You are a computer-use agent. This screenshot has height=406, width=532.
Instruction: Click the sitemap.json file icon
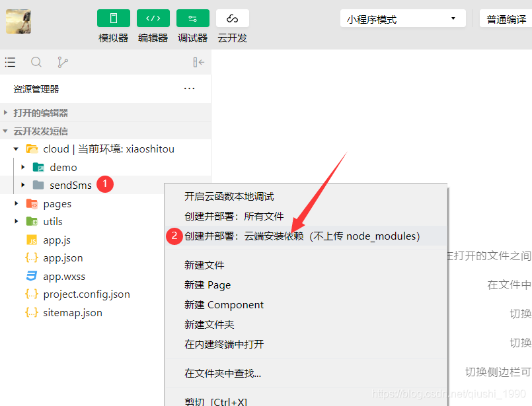[32, 312]
